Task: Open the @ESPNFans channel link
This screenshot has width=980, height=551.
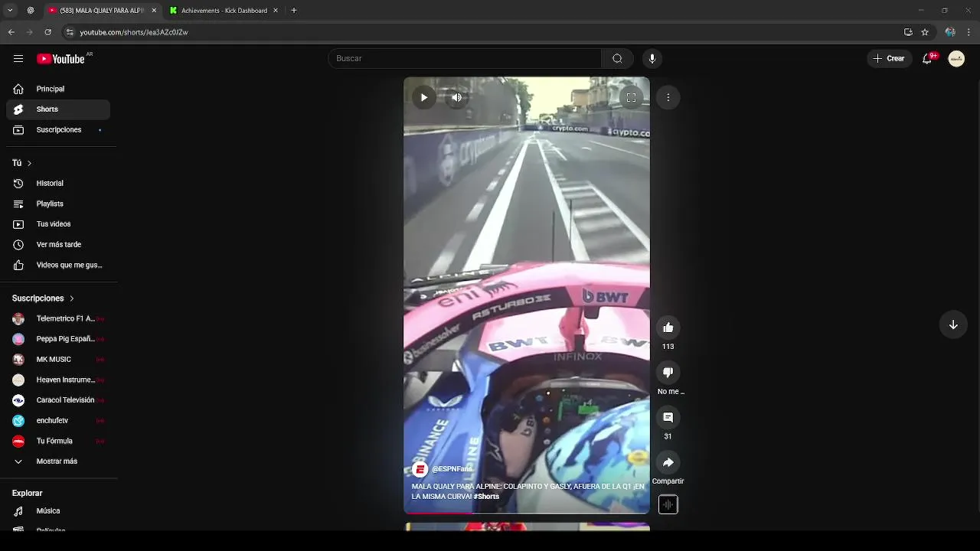Action: (452, 469)
